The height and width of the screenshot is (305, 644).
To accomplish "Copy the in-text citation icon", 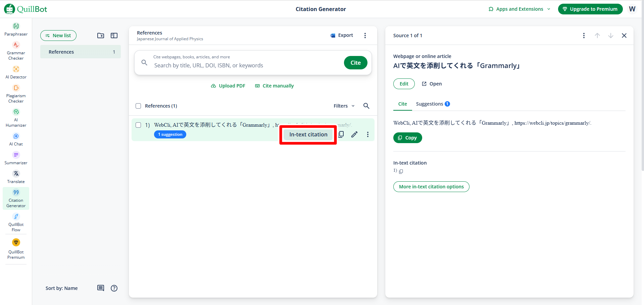I will [401, 171].
